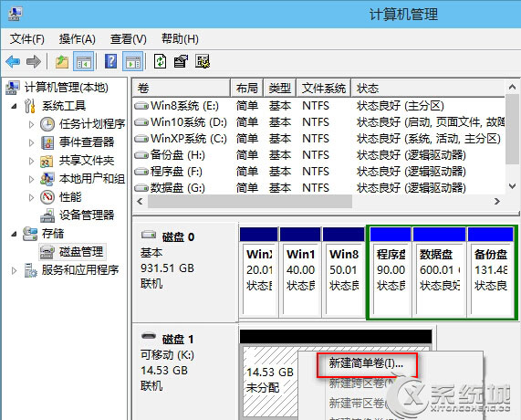Collapse the 存储 node arrow
Screen dimensions: 521x420
(14, 234)
